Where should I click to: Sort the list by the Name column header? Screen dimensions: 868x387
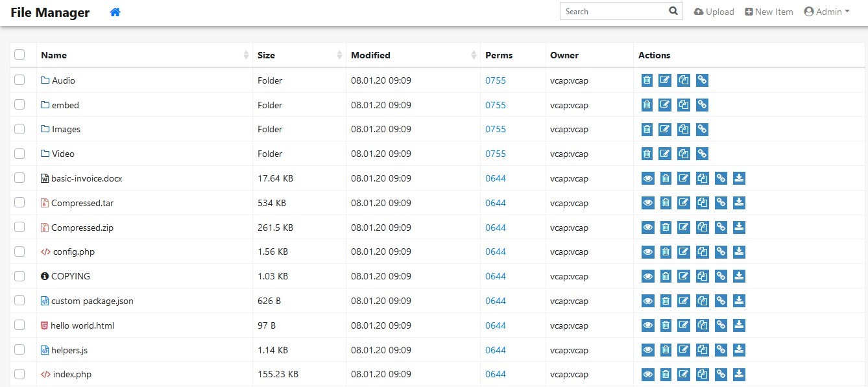click(54, 55)
